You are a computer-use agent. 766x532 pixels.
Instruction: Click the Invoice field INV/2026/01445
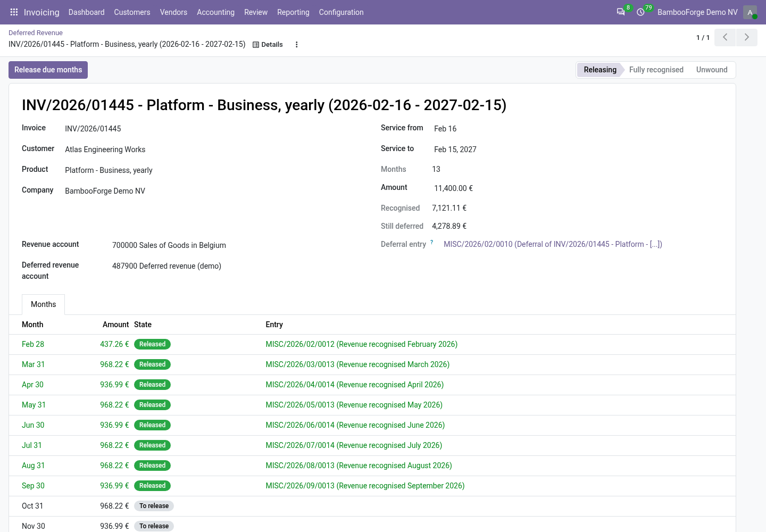93,129
